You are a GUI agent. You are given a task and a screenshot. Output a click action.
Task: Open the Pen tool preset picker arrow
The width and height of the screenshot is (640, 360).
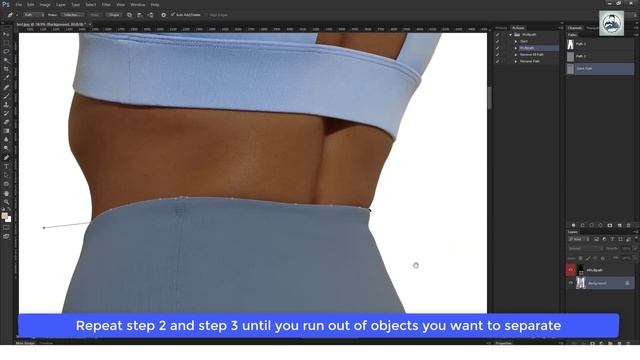[17, 15]
